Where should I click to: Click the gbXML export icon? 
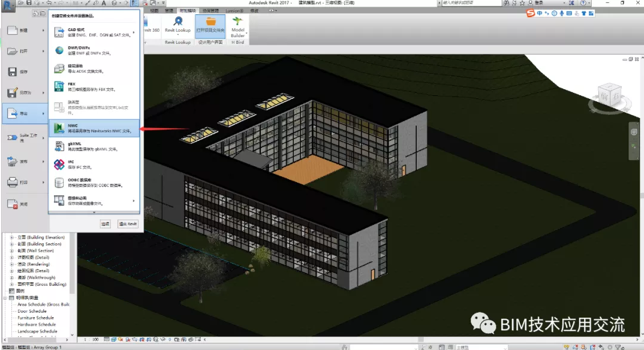click(59, 146)
